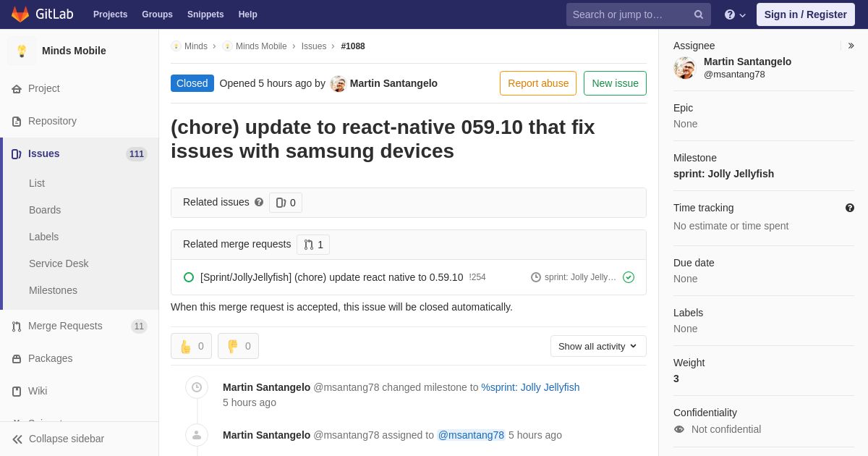Image resolution: width=868 pixels, height=456 pixels.
Task: Open the Help question mark dropdown
Action: click(x=735, y=14)
